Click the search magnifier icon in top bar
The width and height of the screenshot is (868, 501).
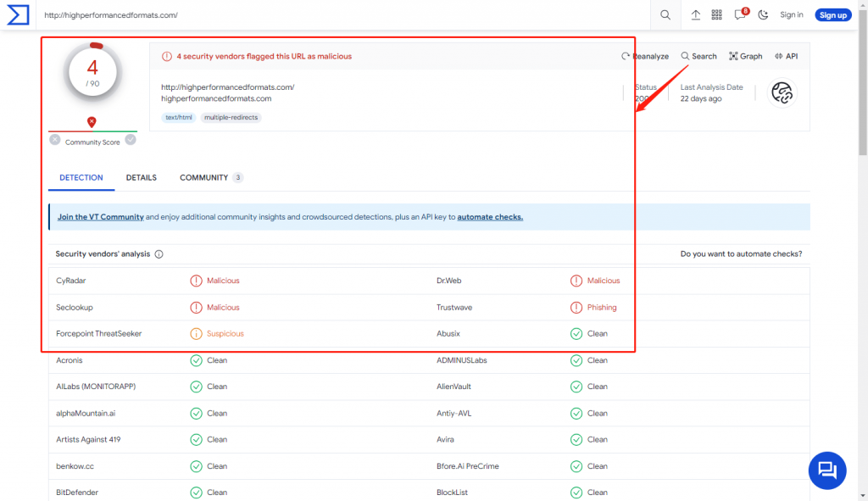tap(665, 15)
